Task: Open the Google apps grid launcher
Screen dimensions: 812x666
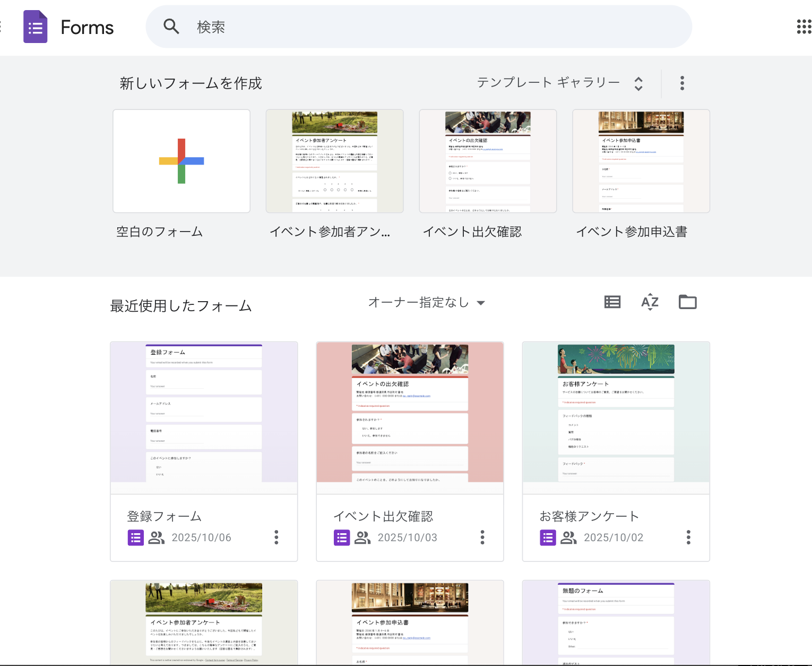Action: [803, 26]
